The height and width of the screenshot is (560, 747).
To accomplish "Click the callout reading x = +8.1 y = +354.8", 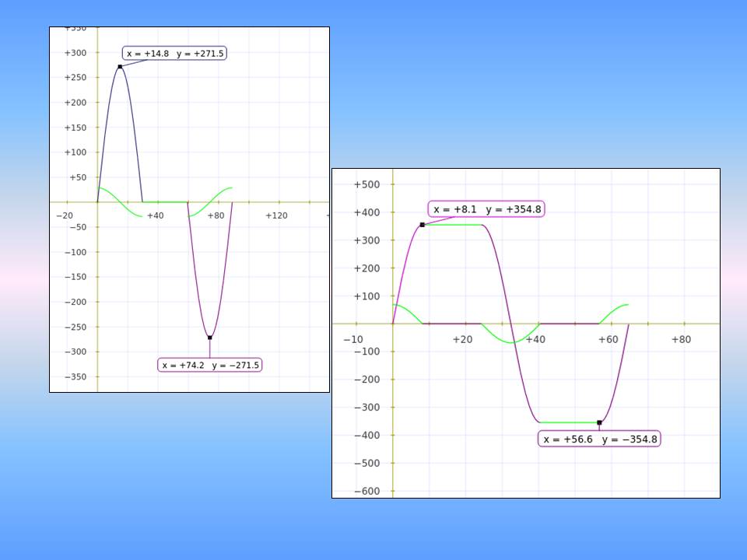I will (x=486, y=208).
